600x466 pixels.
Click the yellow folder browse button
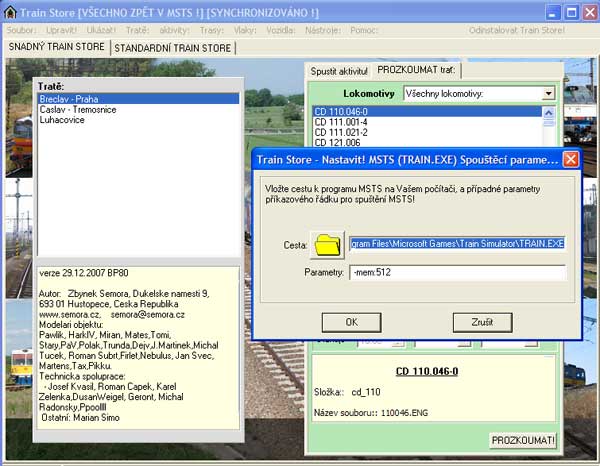(x=326, y=243)
